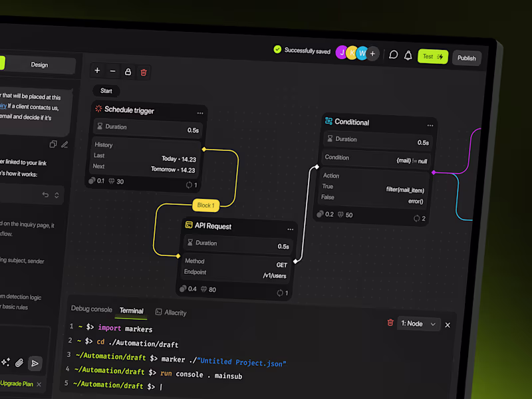Image resolution: width=532 pixels, height=399 pixels.
Task: Click the attach paperclip icon
Action: pyautogui.click(x=19, y=362)
